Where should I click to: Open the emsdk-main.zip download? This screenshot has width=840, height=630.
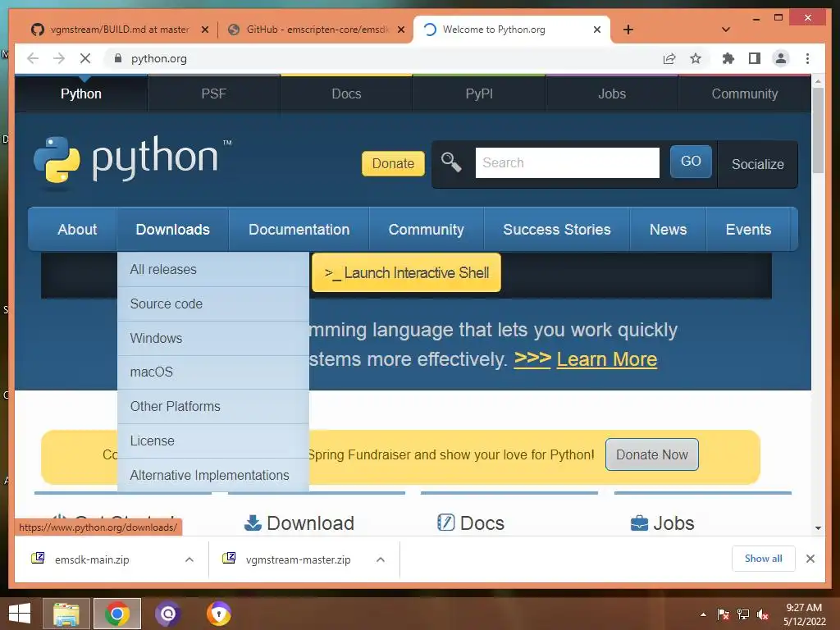[x=92, y=559]
